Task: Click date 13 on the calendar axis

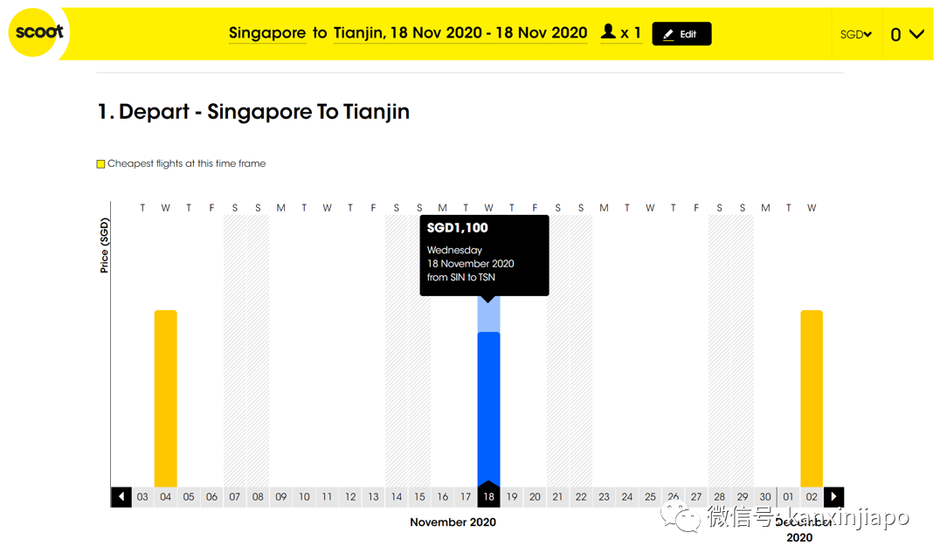Action: pos(374,496)
